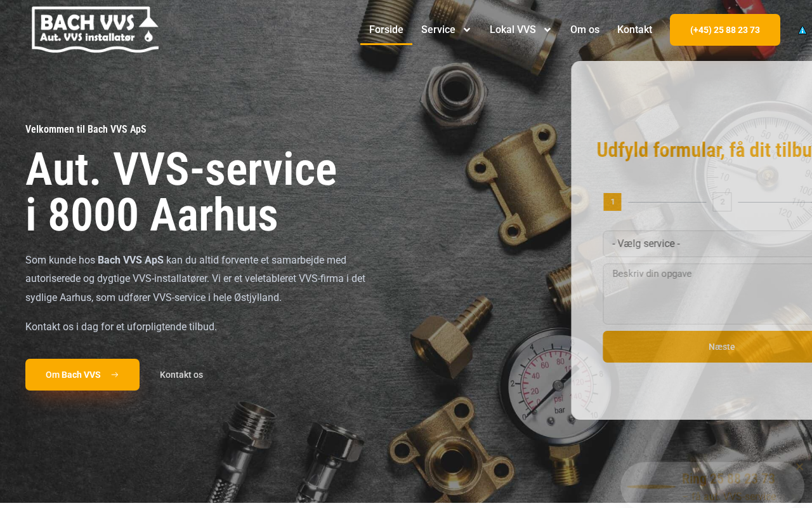This screenshot has width=812, height=508.
Task: Open the Vælg service dropdown
Action: coord(707,244)
